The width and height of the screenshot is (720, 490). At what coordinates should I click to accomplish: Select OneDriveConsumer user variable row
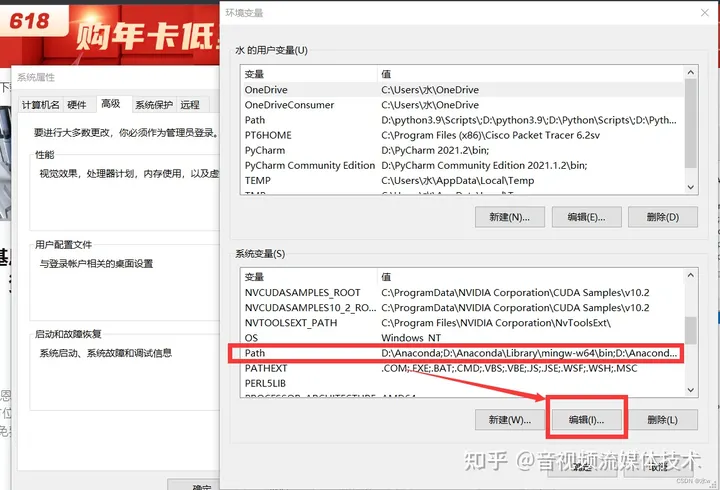tap(462, 105)
